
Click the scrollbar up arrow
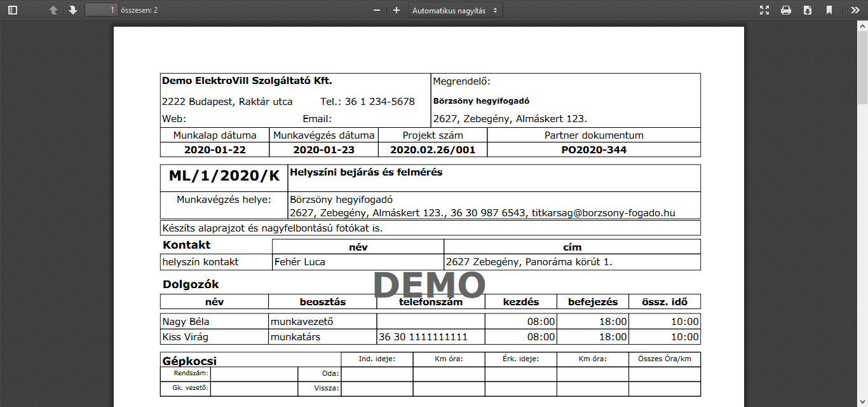coord(862,25)
